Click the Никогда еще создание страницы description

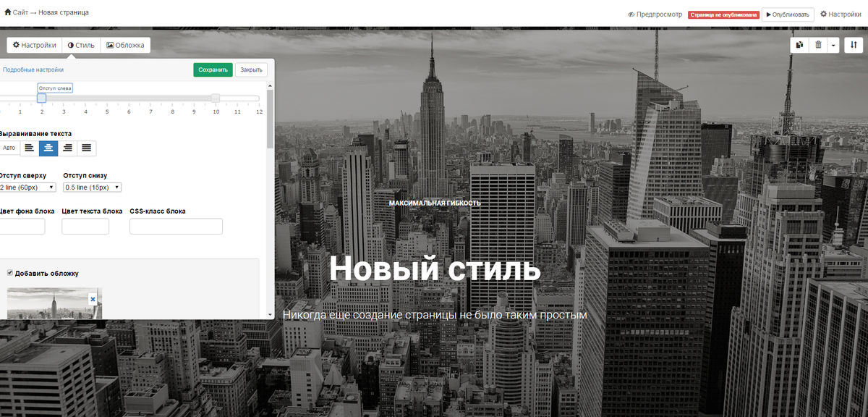tap(435, 316)
